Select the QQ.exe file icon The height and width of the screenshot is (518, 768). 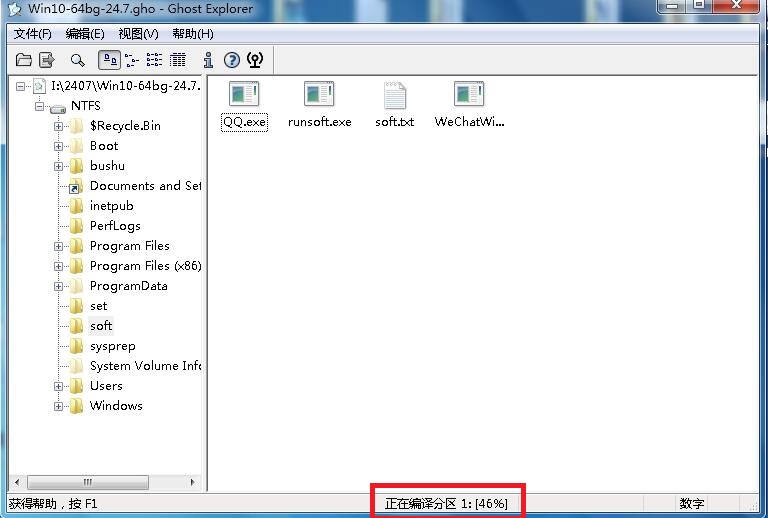point(244,94)
